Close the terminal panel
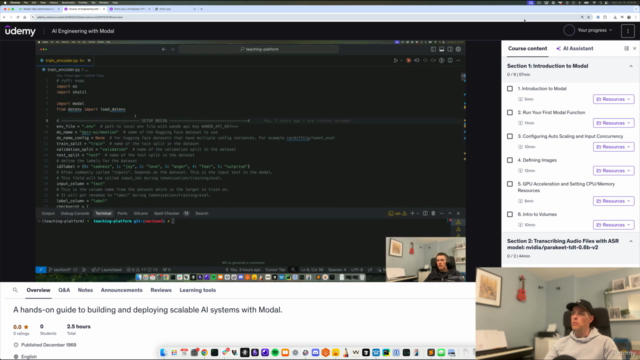640x360 pixels. coord(458,213)
